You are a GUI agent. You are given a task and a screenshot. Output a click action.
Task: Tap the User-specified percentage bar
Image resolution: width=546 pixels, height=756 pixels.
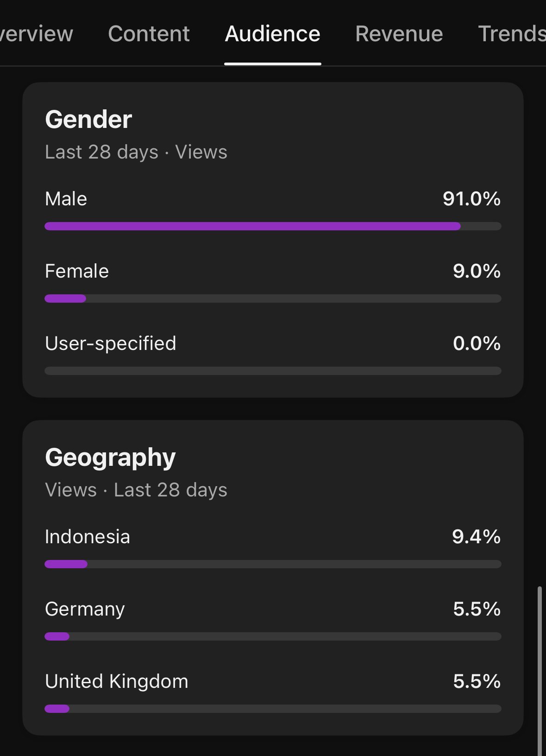click(x=272, y=371)
